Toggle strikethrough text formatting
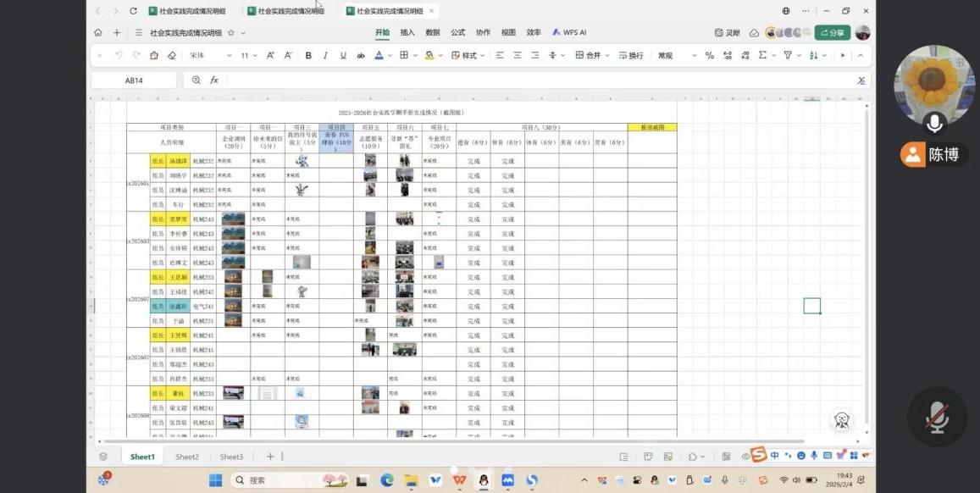The width and height of the screenshot is (980, 493). (x=361, y=55)
